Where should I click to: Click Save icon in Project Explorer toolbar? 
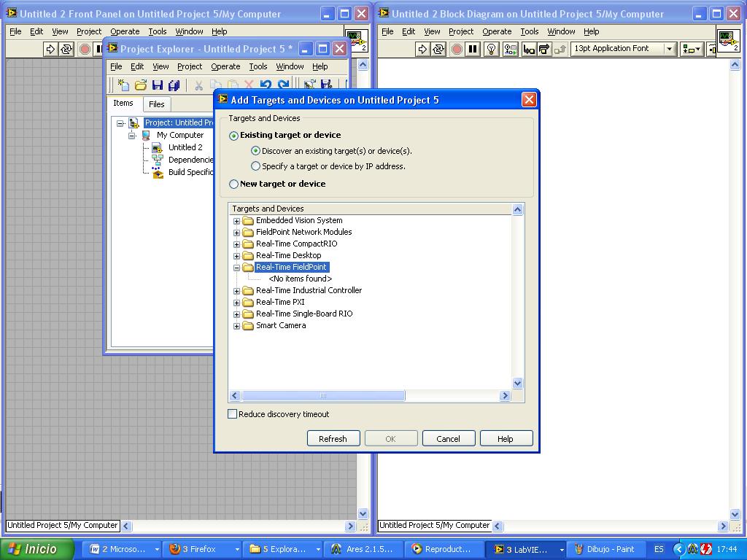coord(158,85)
